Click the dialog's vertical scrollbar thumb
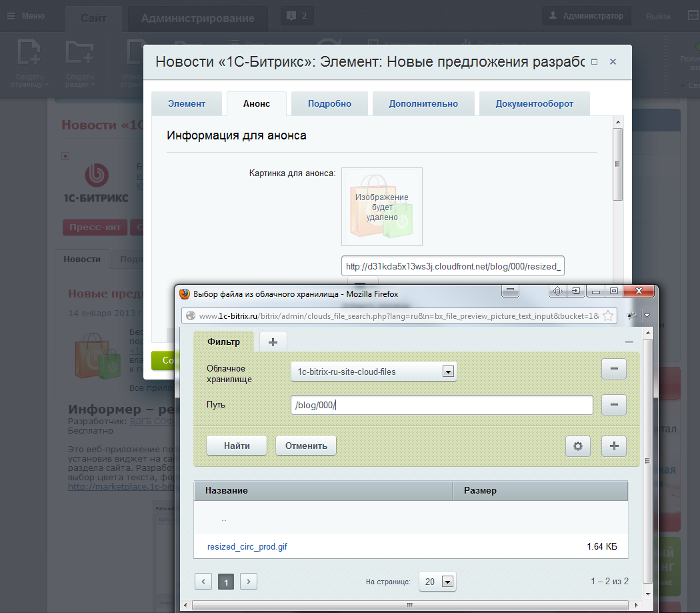700x613 pixels. 618,164
